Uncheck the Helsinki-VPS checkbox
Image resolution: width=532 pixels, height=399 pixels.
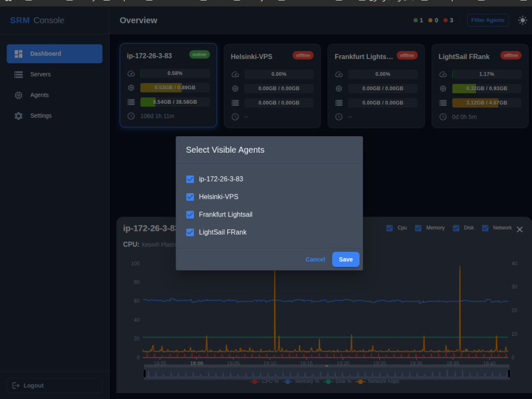(x=190, y=197)
